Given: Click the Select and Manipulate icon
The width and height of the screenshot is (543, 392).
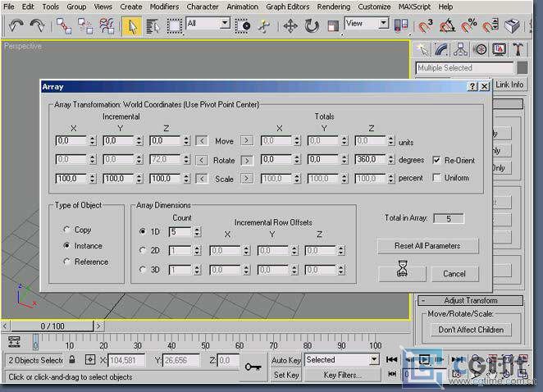Looking at the screenshot, I should point(264,26).
